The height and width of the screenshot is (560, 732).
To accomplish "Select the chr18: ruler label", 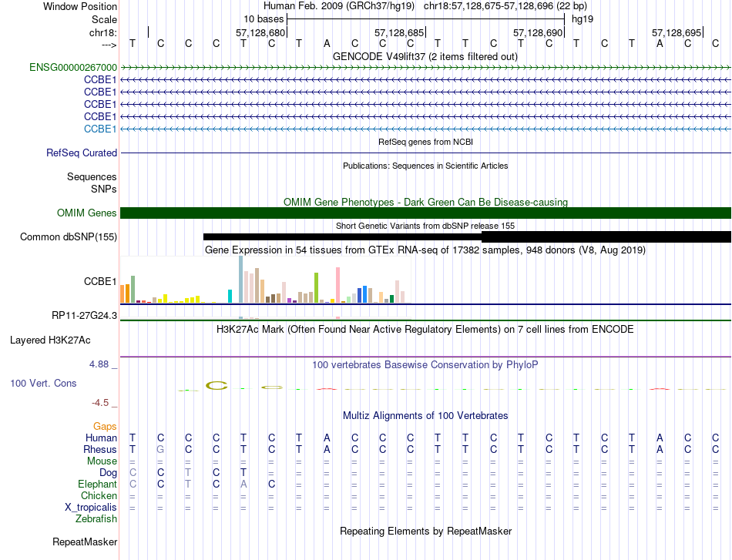I will [103, 32].
